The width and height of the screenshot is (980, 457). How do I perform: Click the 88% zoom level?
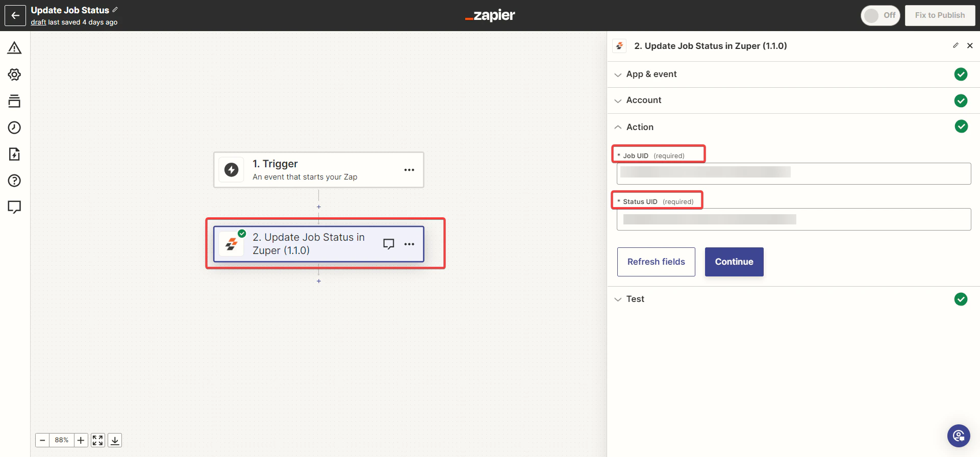(62, 440)
